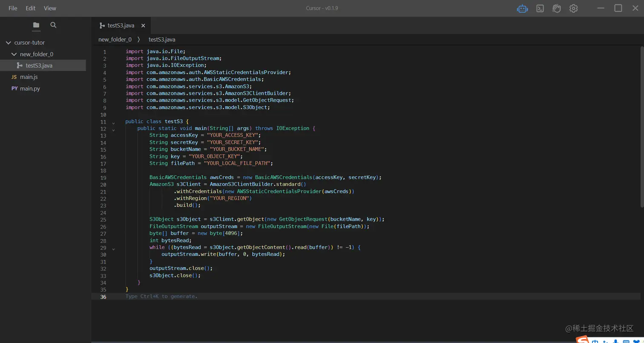Open the Edit menu

click(x=31, y=8)
